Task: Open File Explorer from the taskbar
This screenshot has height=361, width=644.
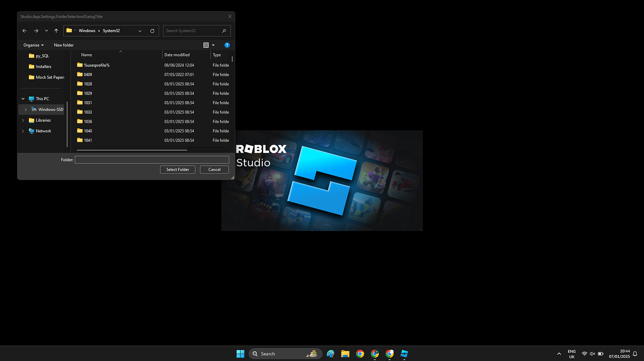Action: pyautogui.click(x=345, y=354)
